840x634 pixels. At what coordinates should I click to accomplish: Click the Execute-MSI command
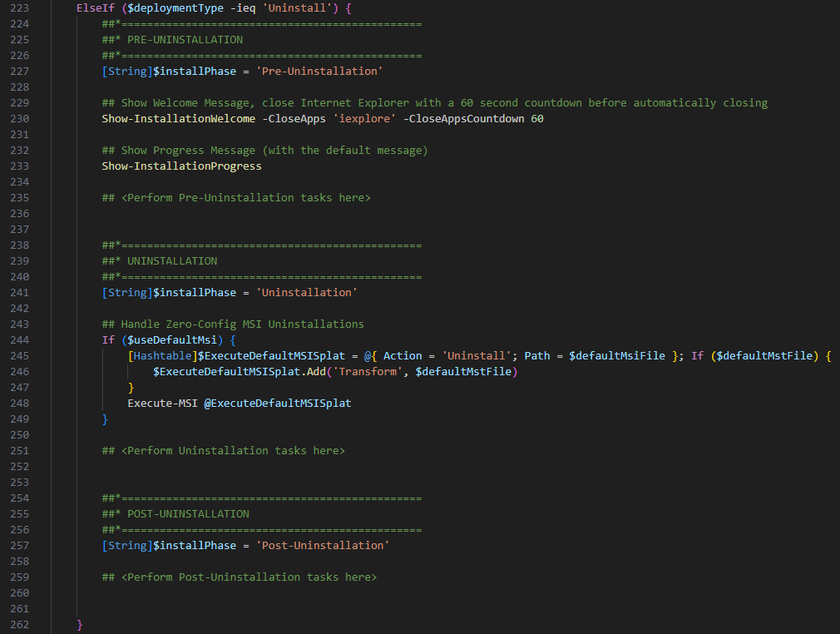tap(162, 403)
